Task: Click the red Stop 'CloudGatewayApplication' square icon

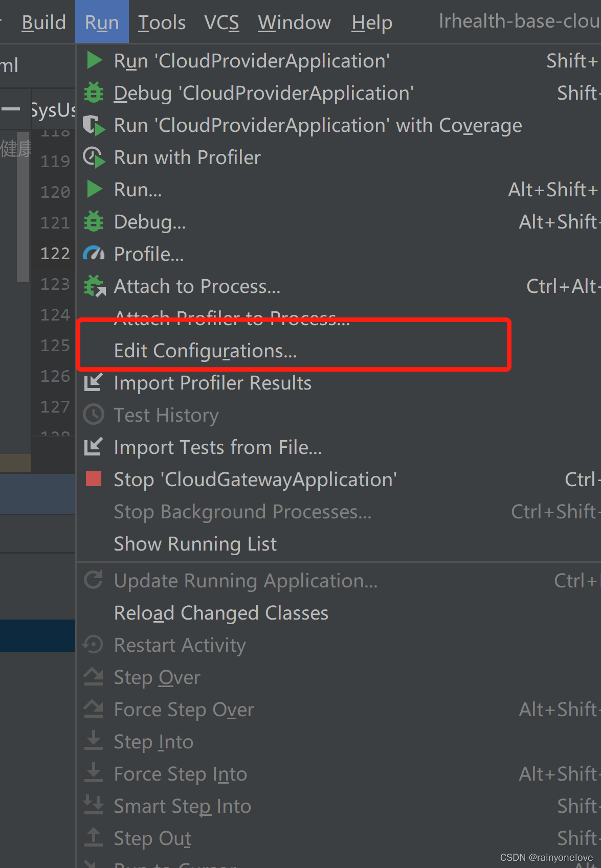Action: (94, 479)
